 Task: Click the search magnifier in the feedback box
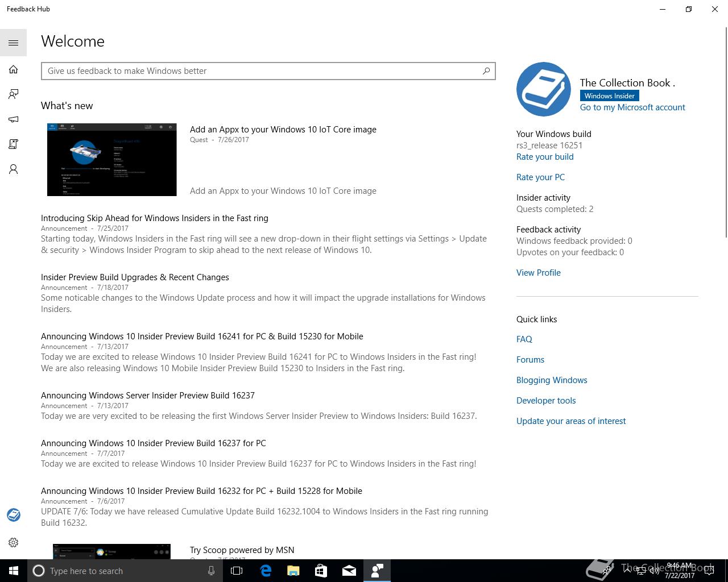486,71
